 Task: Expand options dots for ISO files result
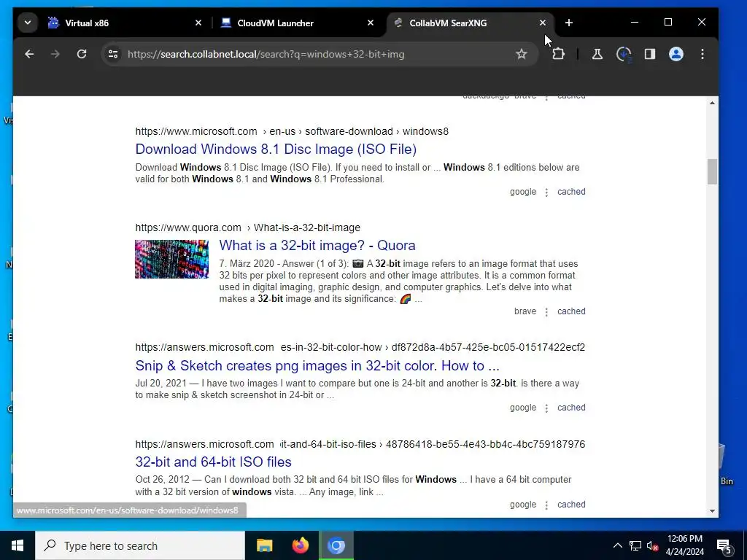coord(546,505)
